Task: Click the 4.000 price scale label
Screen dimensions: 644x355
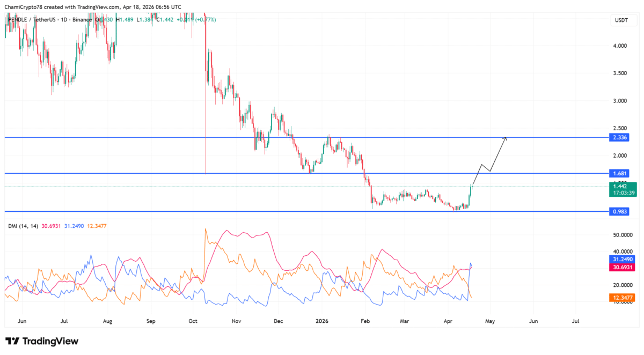Action: [620, 46]
